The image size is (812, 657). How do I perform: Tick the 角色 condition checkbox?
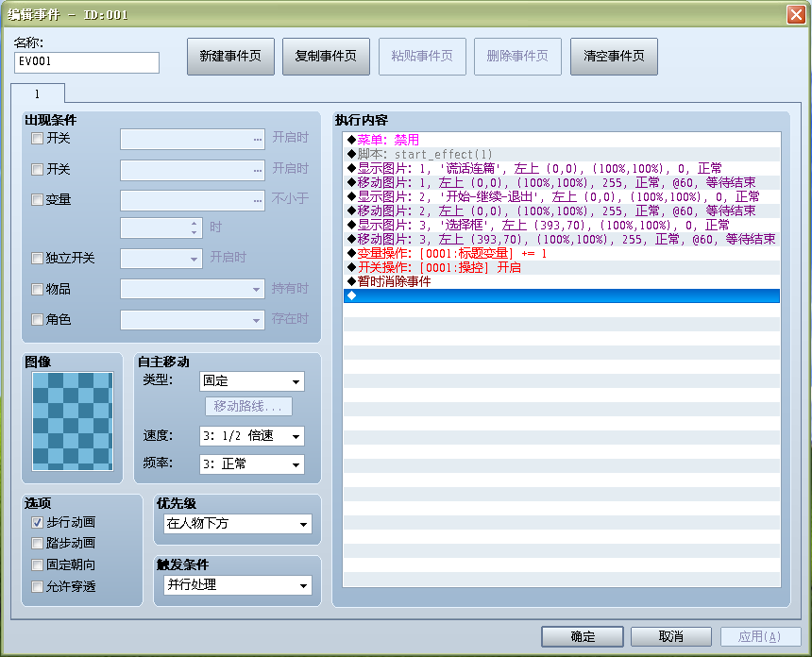(37, 319)
